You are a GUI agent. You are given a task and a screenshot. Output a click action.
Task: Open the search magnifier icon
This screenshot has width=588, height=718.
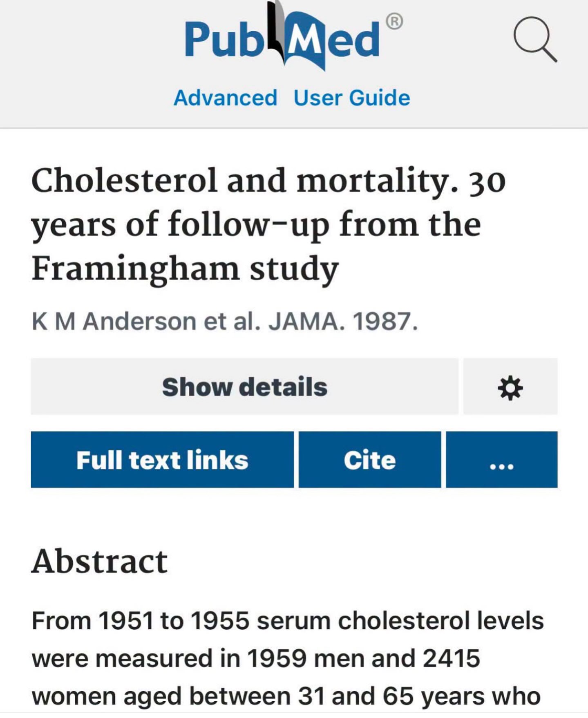(535, 39)
